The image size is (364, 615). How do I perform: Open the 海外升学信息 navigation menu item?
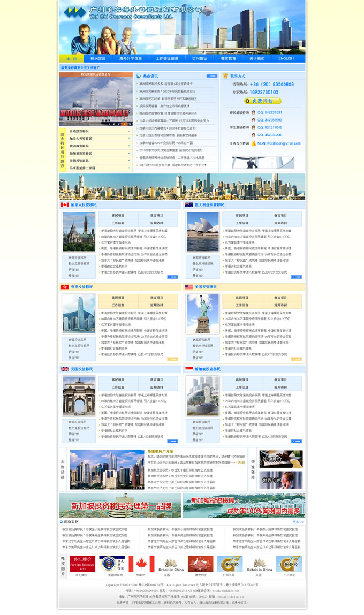131,58
